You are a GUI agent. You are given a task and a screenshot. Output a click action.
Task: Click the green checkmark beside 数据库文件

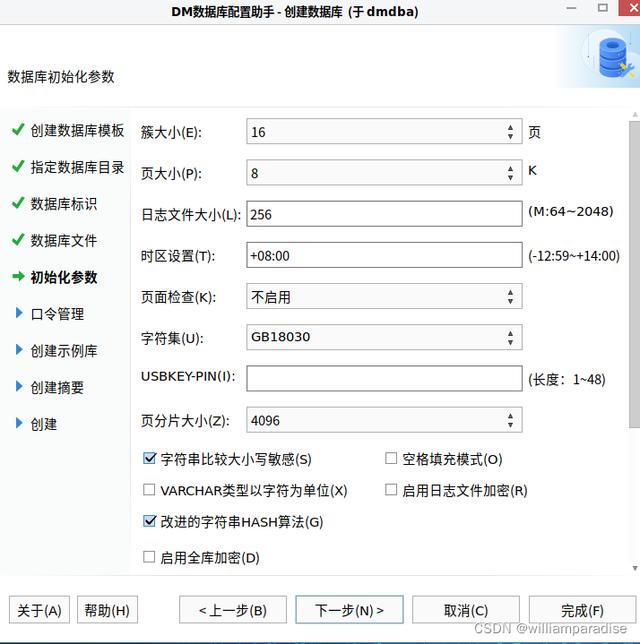(x=18, y=239)
